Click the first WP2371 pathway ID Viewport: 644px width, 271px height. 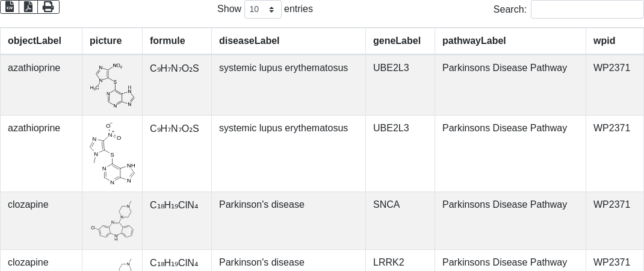[611, 68]
